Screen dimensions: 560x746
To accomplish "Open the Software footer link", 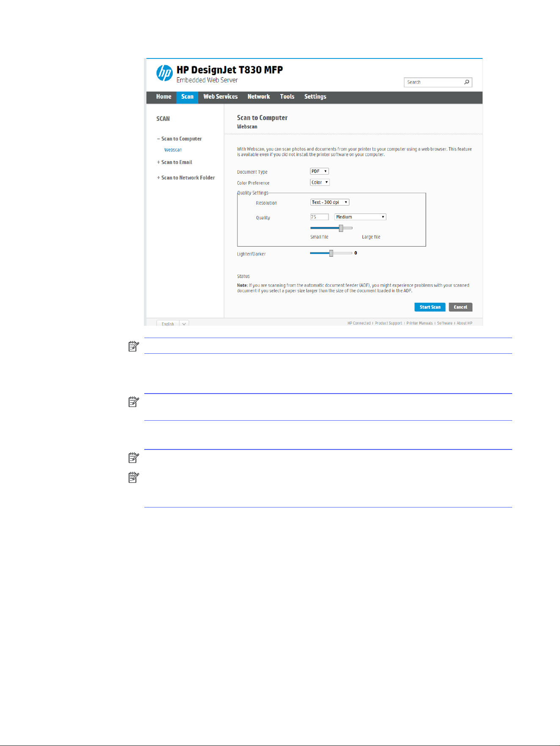I will [x=445, y=323].
